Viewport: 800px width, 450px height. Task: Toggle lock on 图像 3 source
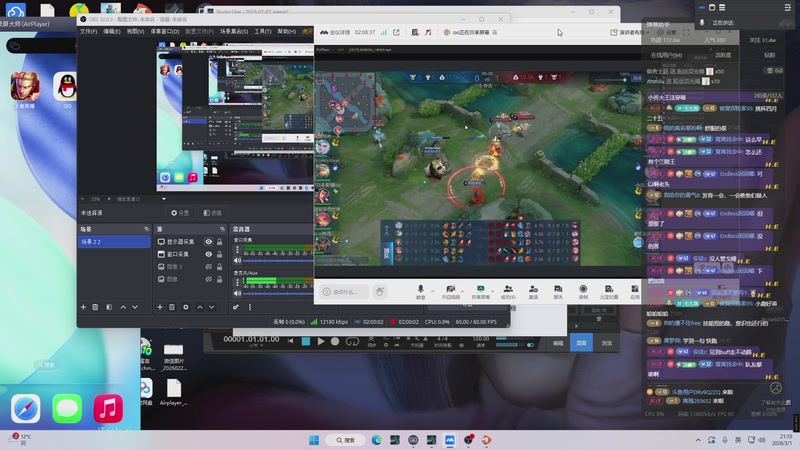pyautogui.click(x=219, y=267)
